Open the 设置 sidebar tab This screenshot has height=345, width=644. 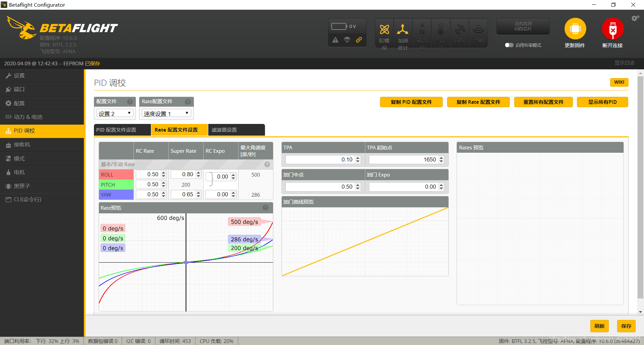(42, 76)
